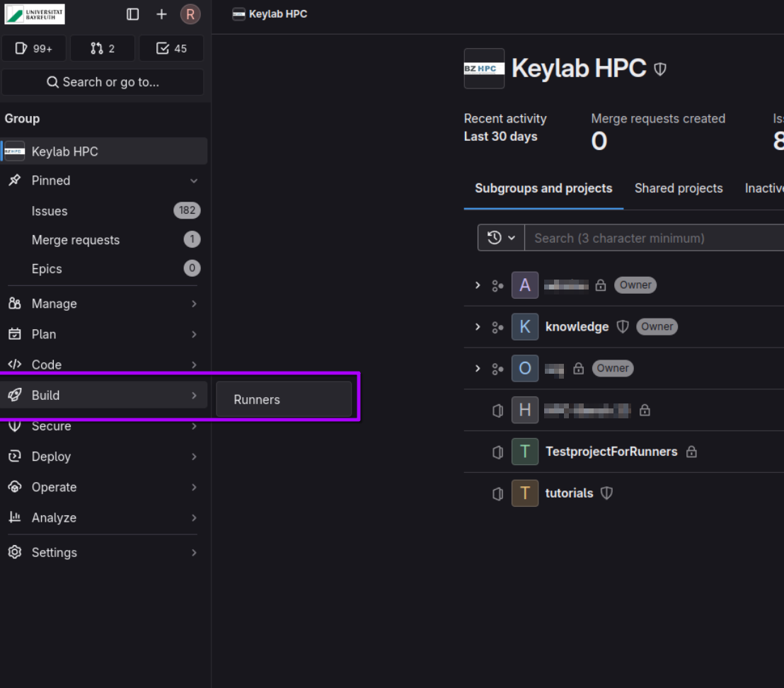The height and width of the screenshot is (688, 784).
Task: Click the project icon in tutorials row
Action: 497,493
